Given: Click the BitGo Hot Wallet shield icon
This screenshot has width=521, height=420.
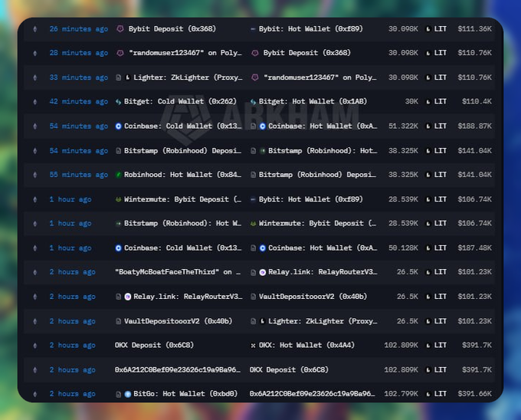Looking at the screenshot, I should point(128,394).
